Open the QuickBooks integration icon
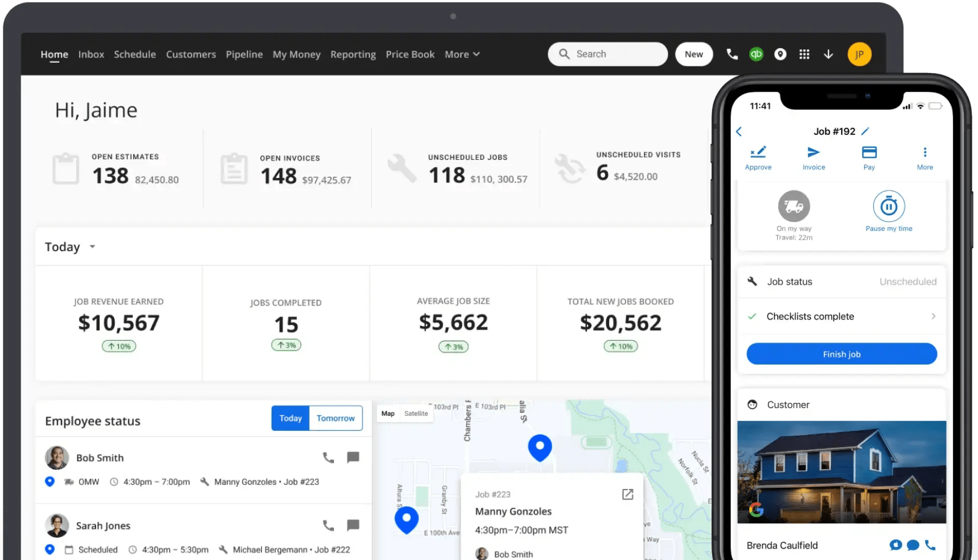The height and width of the screenshot is (560, 978). tap(756, 54)
